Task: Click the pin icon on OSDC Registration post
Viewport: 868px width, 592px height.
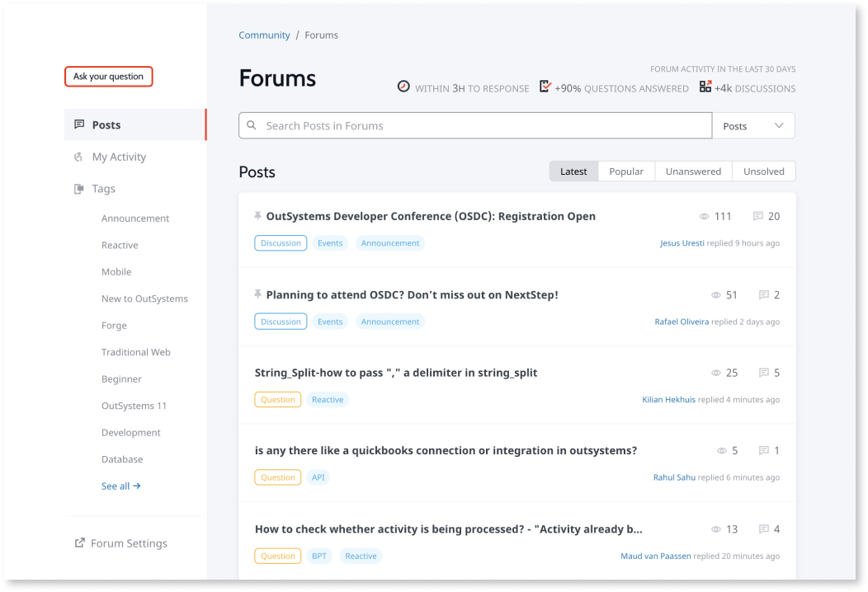Action: point(258,216)
